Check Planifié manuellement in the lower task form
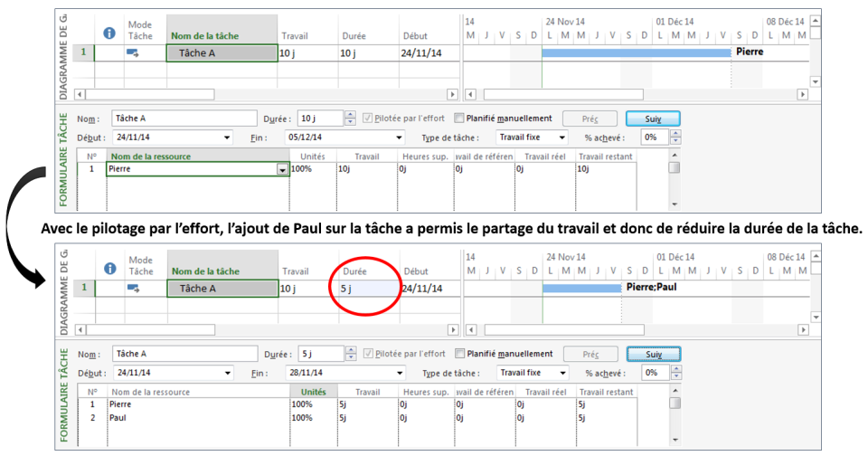 (x=459, y=354)
